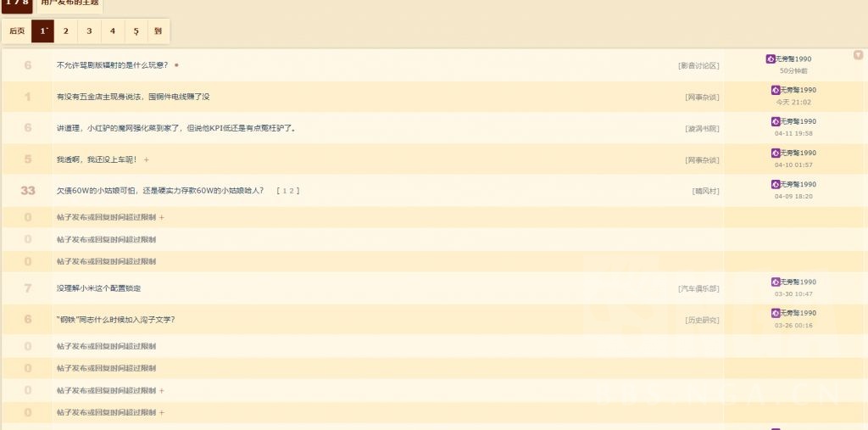Open the down-arrow menu icon at list top-right
This screenshot has height=430, width=868.
coord(858,55)
